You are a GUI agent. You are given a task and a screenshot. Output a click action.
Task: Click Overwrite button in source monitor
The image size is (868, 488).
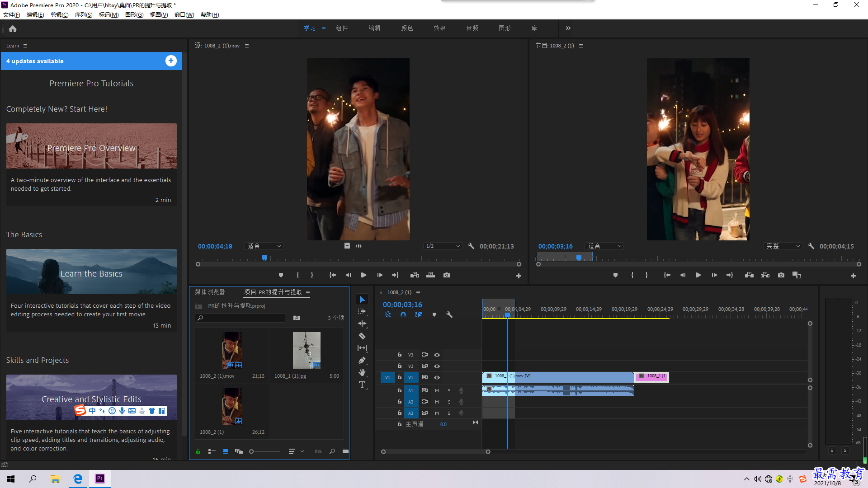point(431,275)
